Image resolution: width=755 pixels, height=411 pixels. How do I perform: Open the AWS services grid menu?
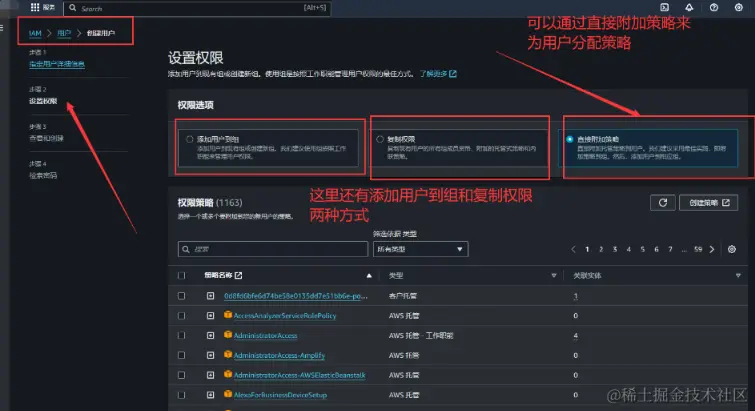[35, 7]
